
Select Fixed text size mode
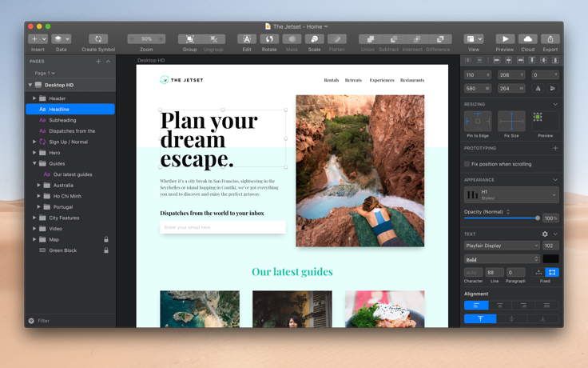pos(552,272)
